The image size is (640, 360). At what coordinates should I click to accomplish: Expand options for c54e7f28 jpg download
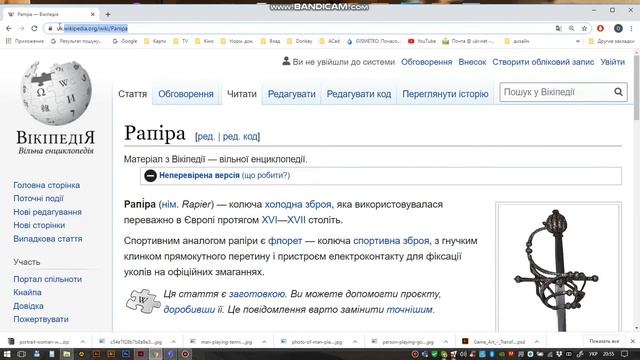tap(173, 342)
